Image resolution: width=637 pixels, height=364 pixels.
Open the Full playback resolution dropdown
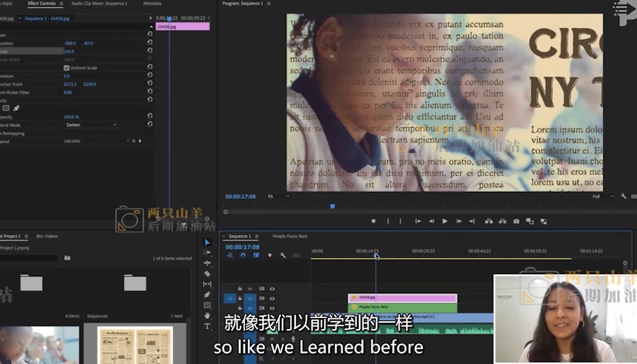coord(603,196)
